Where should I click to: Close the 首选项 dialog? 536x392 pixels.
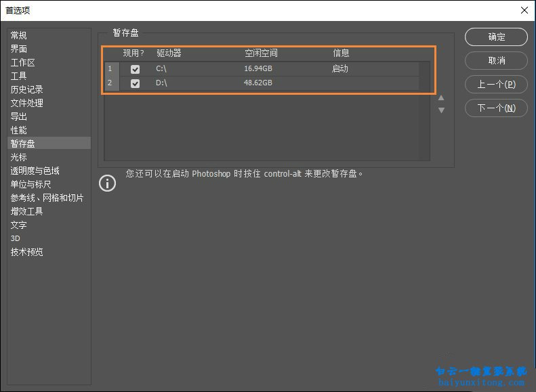point(524,10)
